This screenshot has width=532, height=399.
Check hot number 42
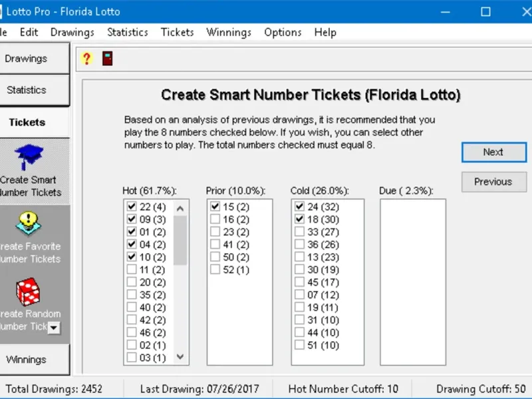click(x=132, y=320)
